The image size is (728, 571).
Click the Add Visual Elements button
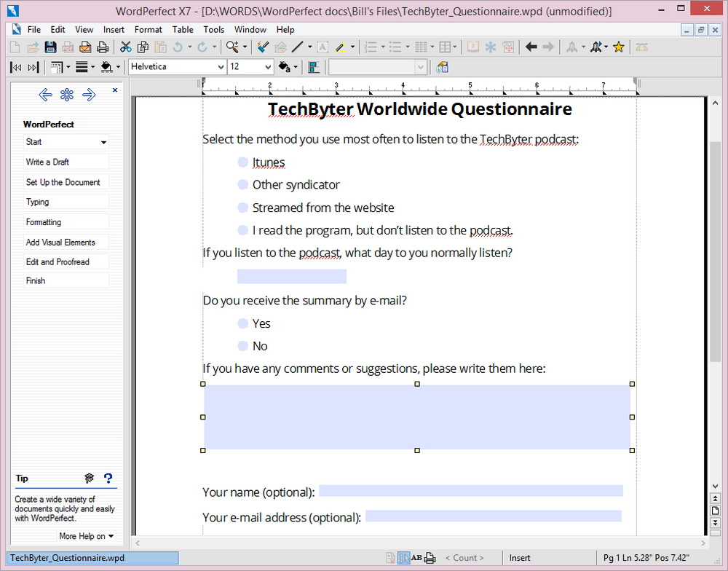coord(66,242)
